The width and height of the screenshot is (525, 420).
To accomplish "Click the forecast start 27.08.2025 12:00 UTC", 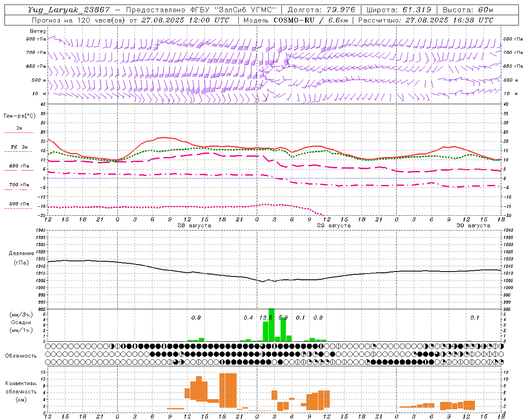I will click(x=185, y=20).
